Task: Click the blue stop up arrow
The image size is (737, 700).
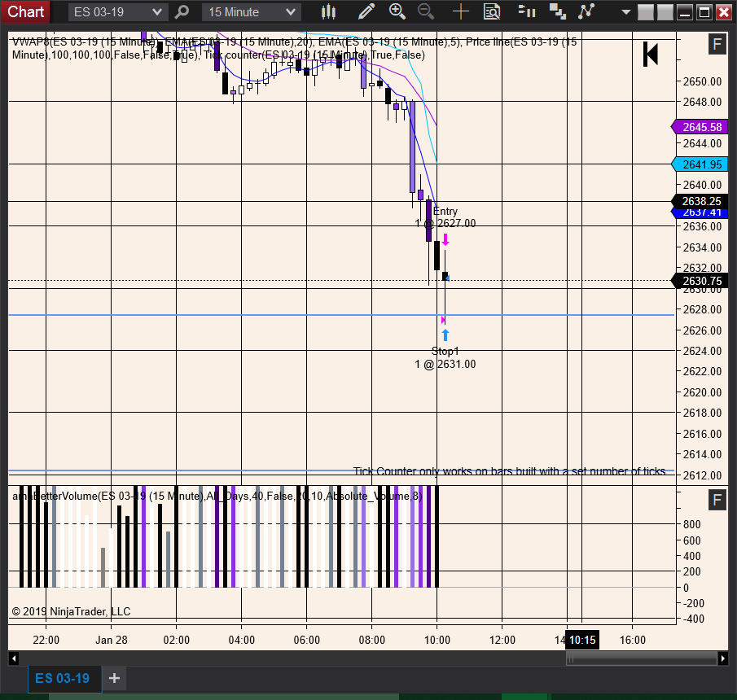Action: coord(445,335)
